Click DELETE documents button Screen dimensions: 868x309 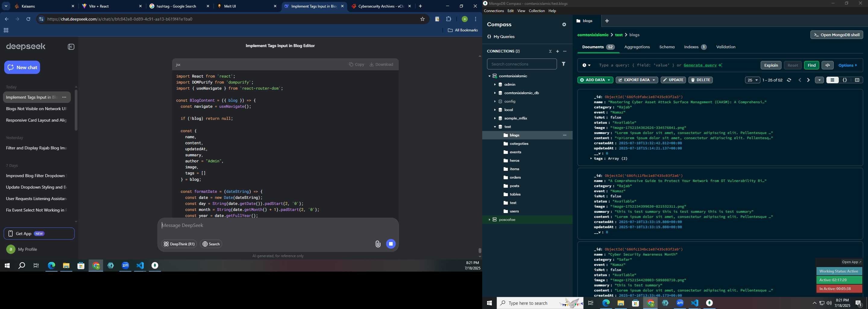point(700,80)
